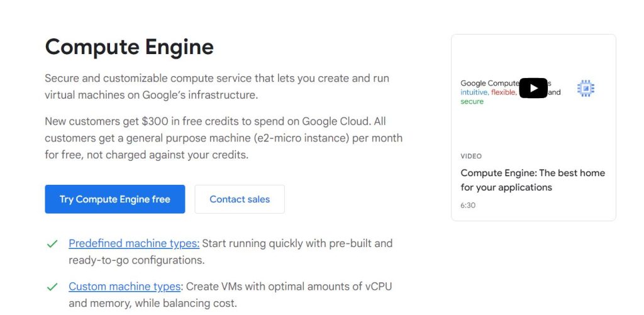Click the green word secure in the thumbnail
Image resolution: width=644 pixels, height=315 pixels.
tap(472, 101)
